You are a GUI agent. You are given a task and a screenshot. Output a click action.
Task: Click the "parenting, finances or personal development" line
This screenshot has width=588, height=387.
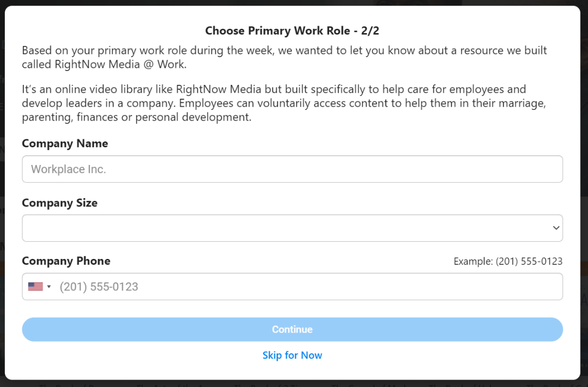(136, 117)
